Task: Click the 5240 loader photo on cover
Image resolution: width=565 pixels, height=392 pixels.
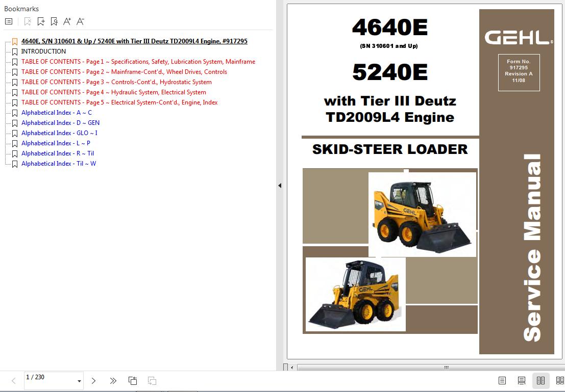Action: 422,215
